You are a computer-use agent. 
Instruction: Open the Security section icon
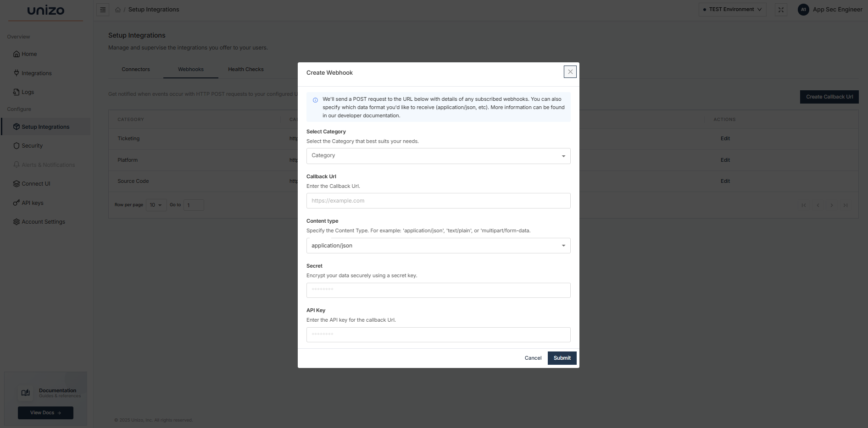pyautogui.click(x=17, y=145)
